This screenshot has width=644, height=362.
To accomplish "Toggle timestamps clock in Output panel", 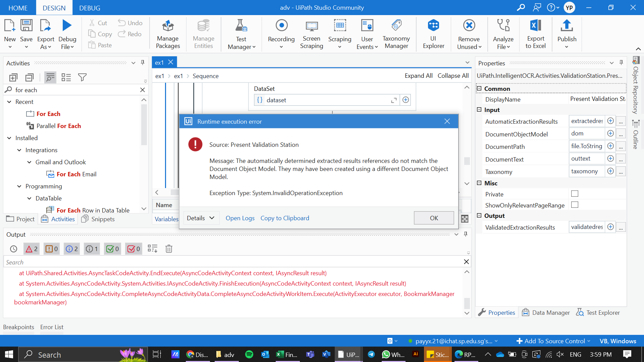I will tap(13, 249).
